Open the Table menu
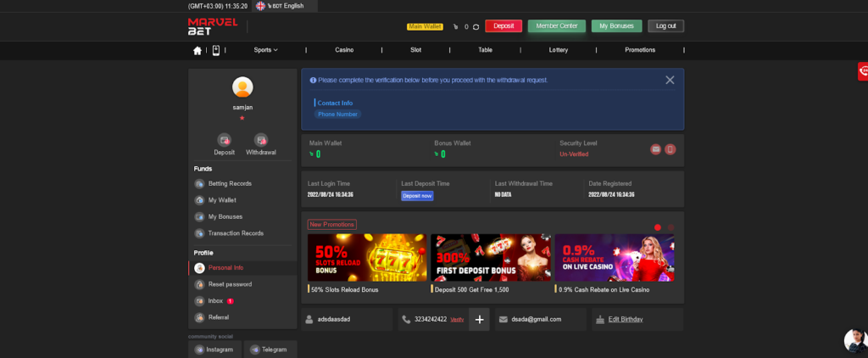Viewport: 868px width, 358px height. tap(486, 50)
